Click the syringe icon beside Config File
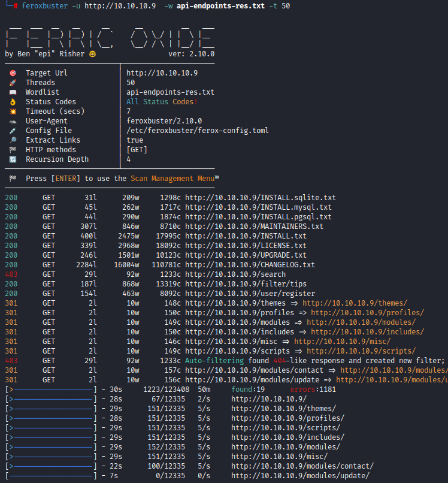 point(13,131)
